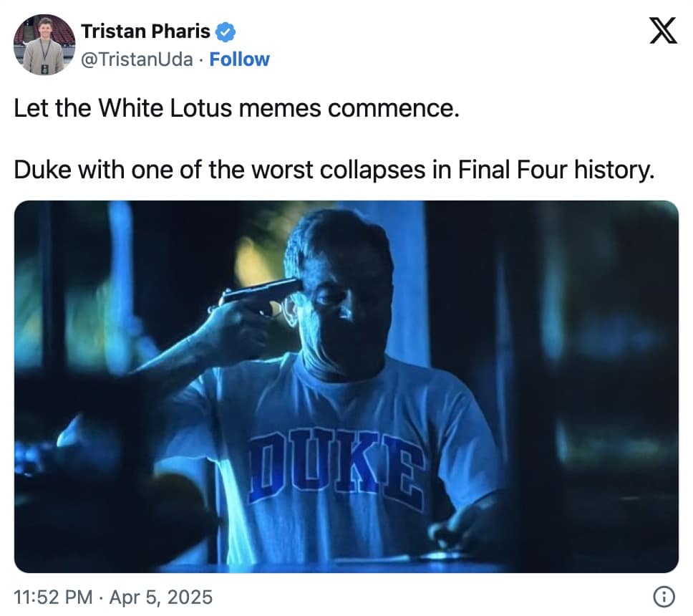Viewport: 693px width, 616px height.
Task: Click the DUKE lettering on the shirt
Action: (x=334, y=466)
